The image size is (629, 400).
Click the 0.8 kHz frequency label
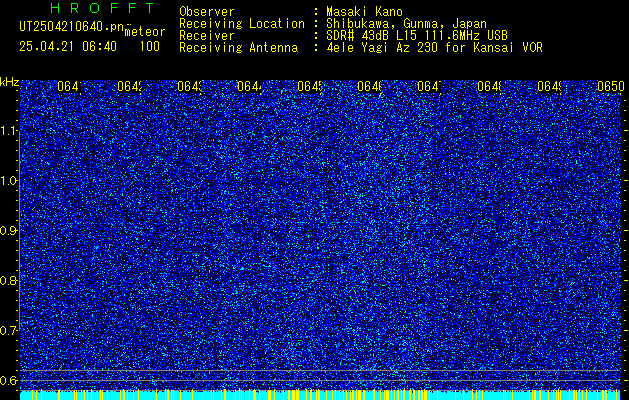tap(8, 280)
